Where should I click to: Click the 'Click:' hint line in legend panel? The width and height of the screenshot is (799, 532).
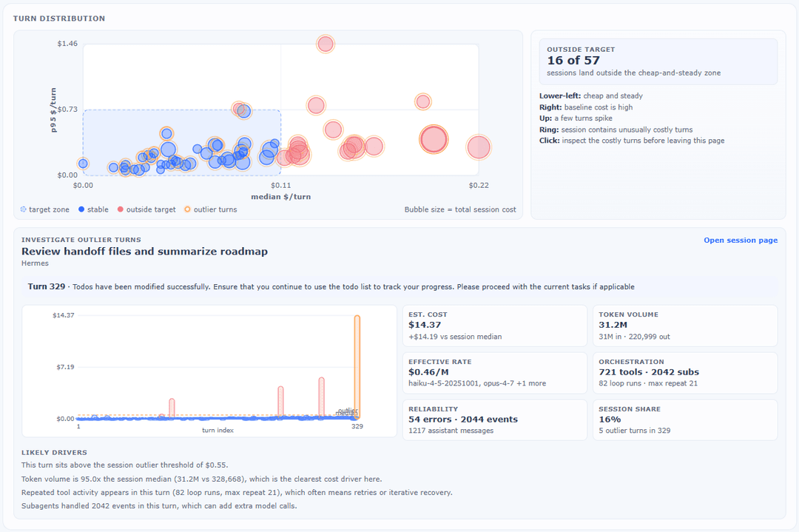pos(632,141)
